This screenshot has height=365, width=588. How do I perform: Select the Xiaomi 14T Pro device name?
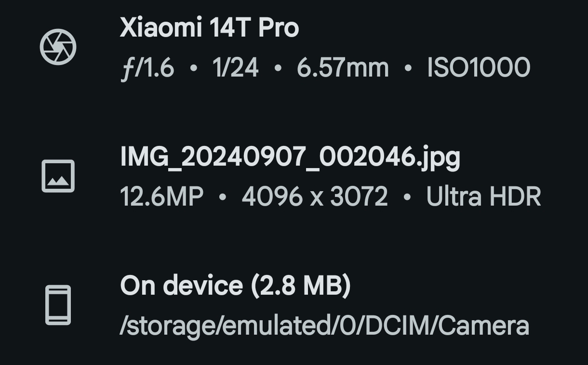(209, 27)
